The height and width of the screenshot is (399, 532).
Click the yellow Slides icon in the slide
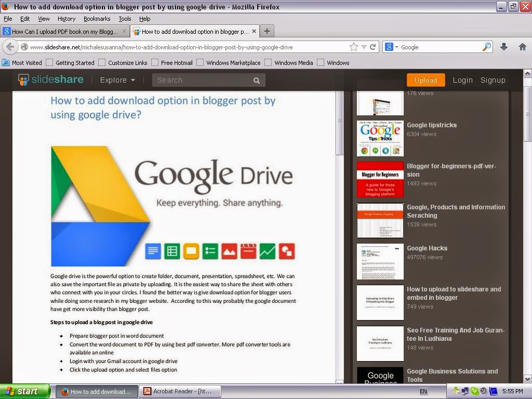[191, 251]
